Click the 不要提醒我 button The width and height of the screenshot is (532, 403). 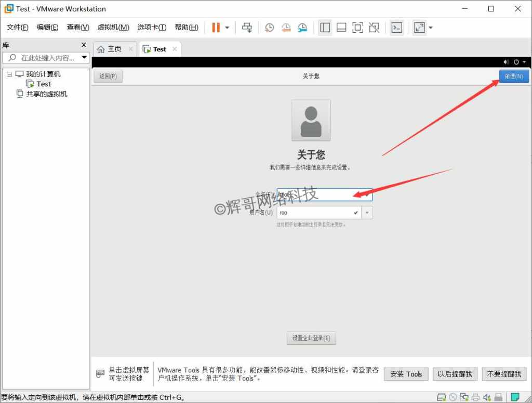click(x=504, y=374)
